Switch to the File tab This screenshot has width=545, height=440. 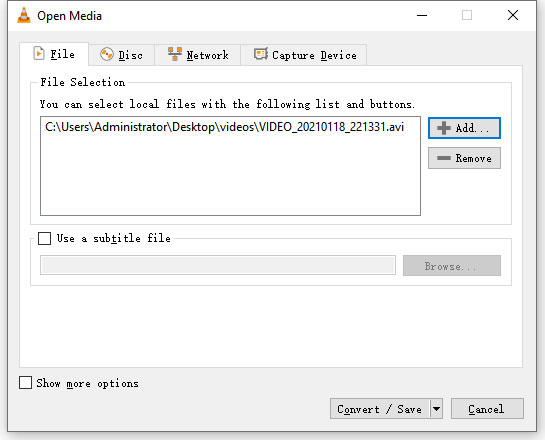pos(54,54)
